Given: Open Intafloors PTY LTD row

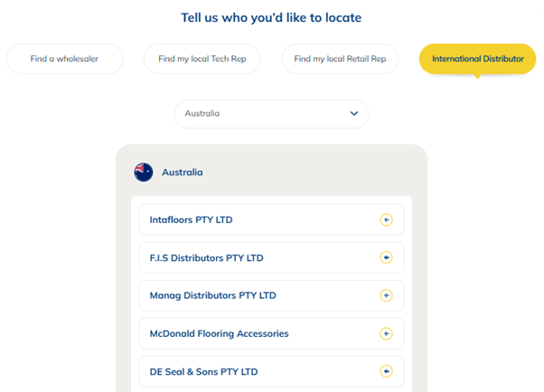Looking at the screenshot, I should tap(271, 219).
